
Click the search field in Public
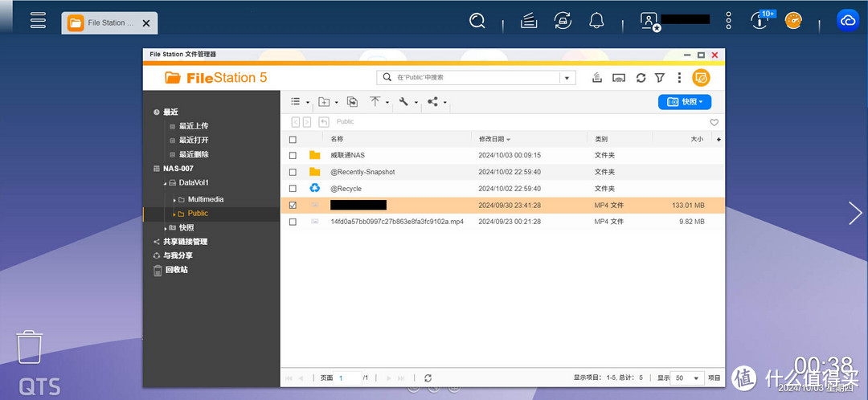[x=477, y=77]
